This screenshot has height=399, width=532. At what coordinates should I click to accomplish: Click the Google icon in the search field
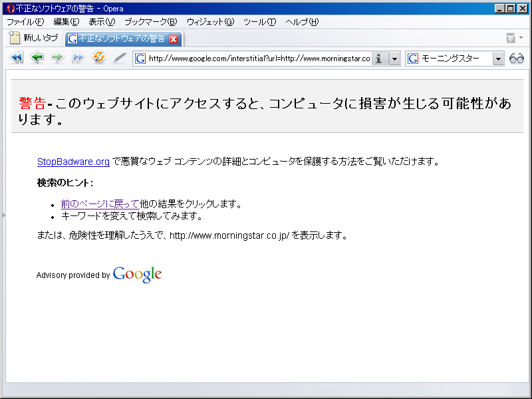click(412, 59)
